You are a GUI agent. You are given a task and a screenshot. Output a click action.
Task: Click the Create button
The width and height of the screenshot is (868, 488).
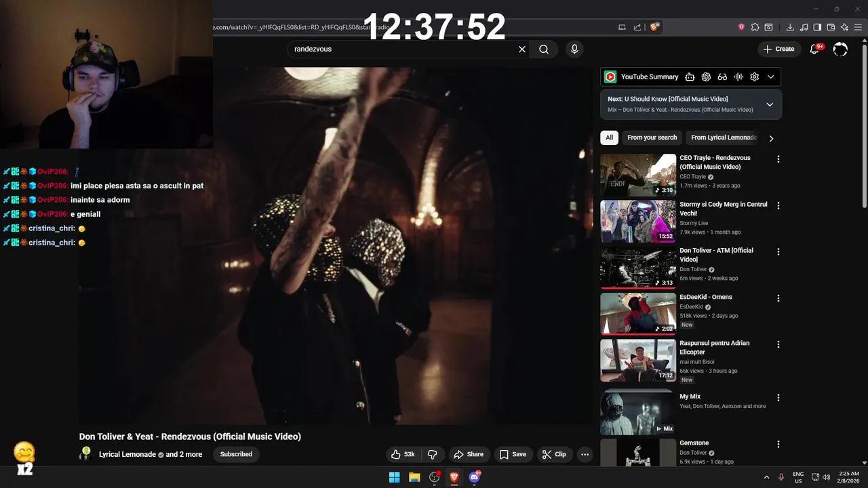(x=778, y=49)
